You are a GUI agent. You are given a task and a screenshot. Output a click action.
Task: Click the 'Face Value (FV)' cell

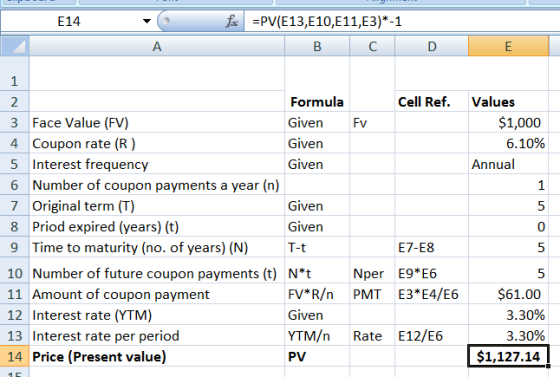click(x=157, y=122)
